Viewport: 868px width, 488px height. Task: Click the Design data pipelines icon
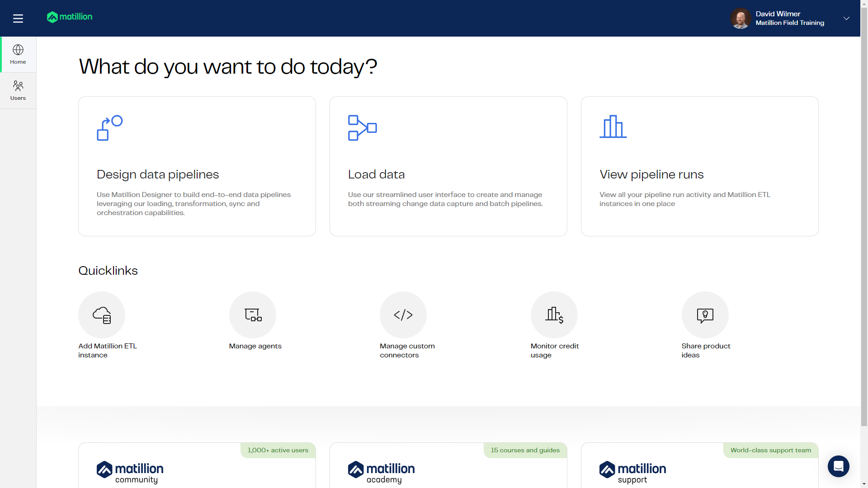point(109,128)
